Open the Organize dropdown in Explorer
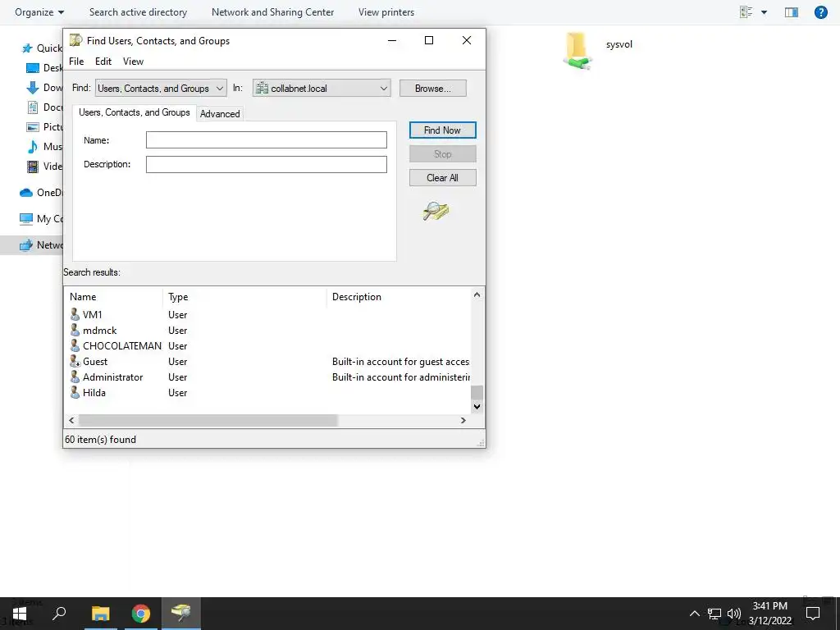This screenshot has width=840, height=630. coord(39,12)
